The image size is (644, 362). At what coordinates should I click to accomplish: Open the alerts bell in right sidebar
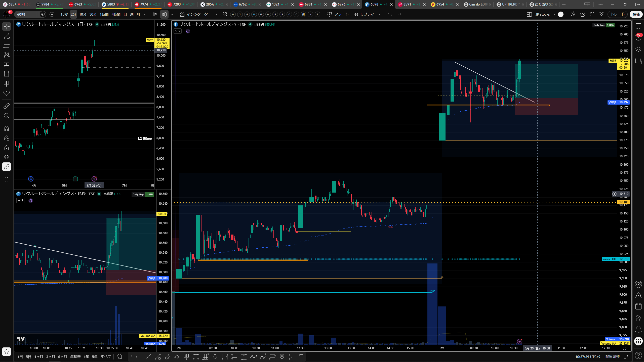point(638,329)
